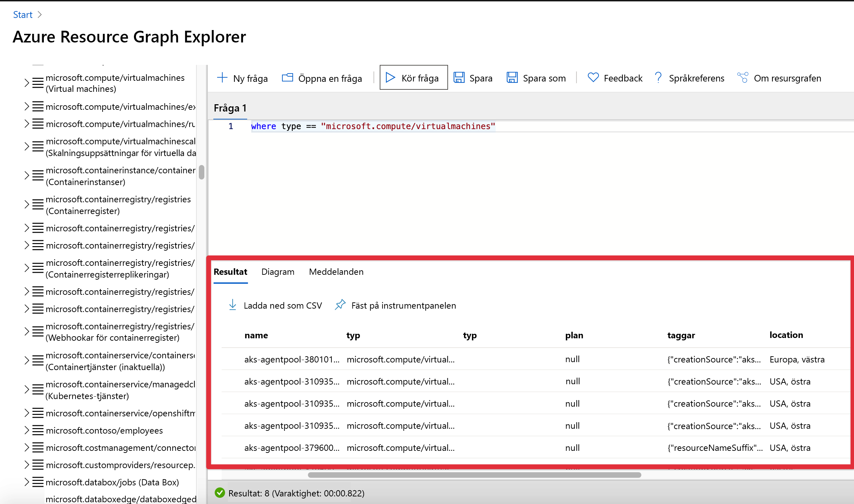Screen dimensions: 854x504
Task: Click the resource tree vertical scrollbar thumb
Action: click(202, 172)
